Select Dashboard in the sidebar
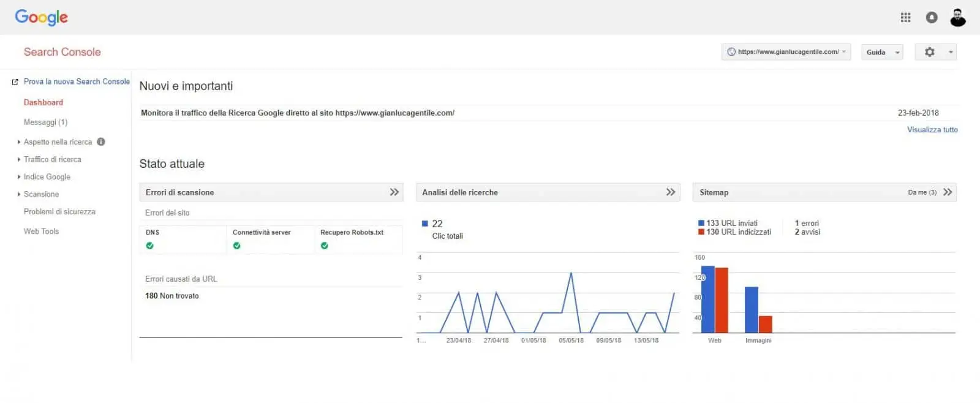 [43, 102]
